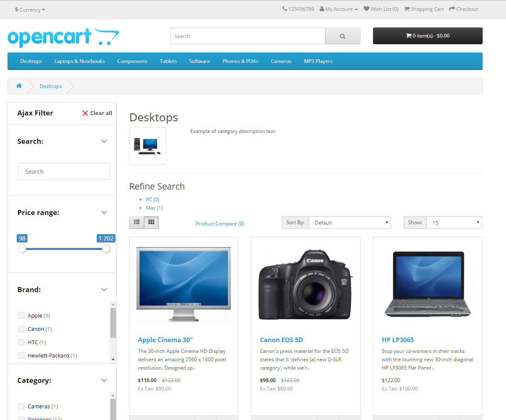The height and width of the screenshot is (420, 506).
Task: Click the Ajax Filter search field
Action: tap(64, 172)
